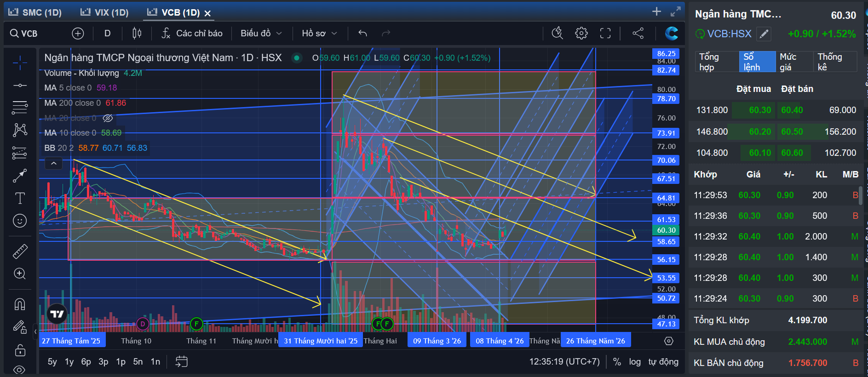Open the Fibonacci retracement tool

pyautogui.click(x=20, y=108)
